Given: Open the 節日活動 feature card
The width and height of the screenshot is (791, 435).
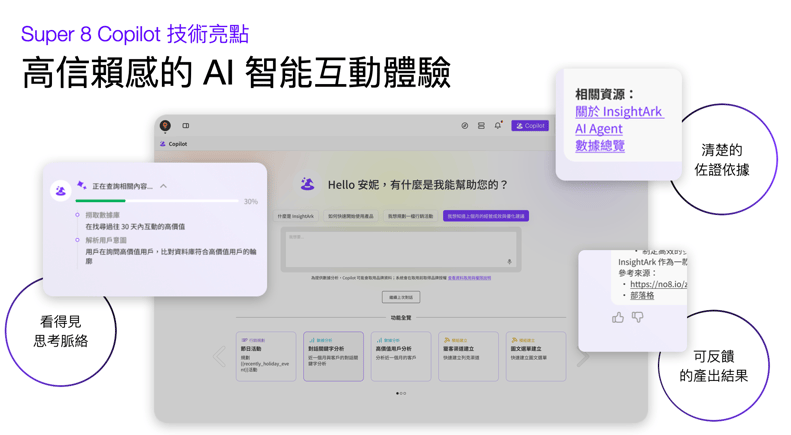Looking at the screenshot, I should (x=266, y=356).
